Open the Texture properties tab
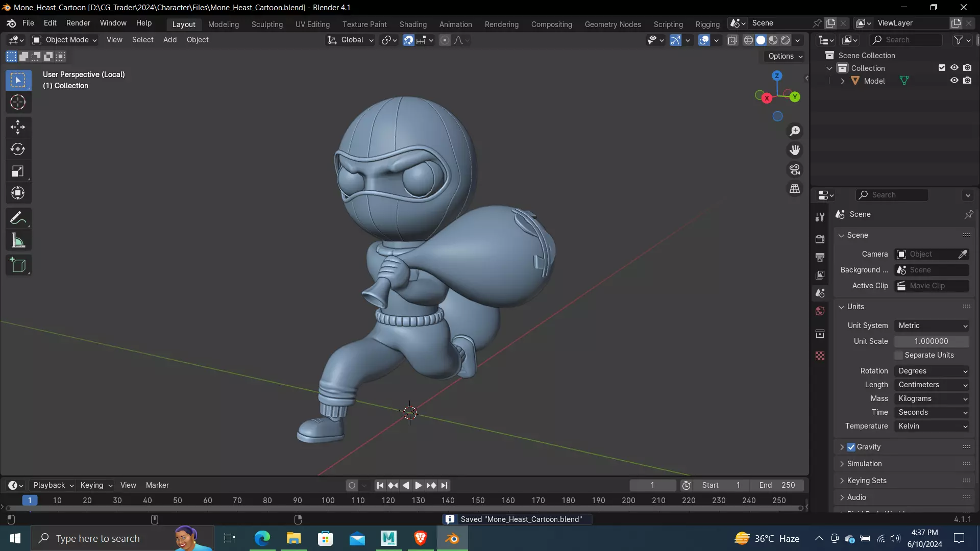The image size is (980, 551). 820,356
